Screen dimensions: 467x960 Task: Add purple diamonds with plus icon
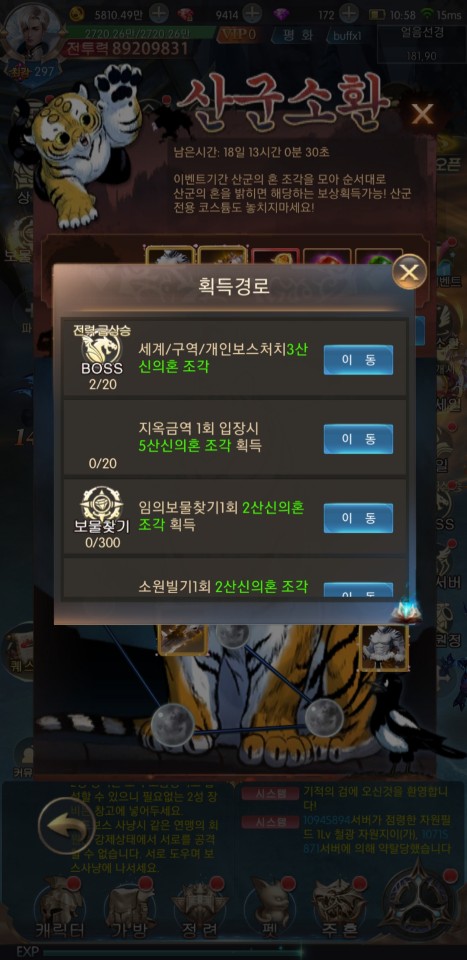coord(348,14)
